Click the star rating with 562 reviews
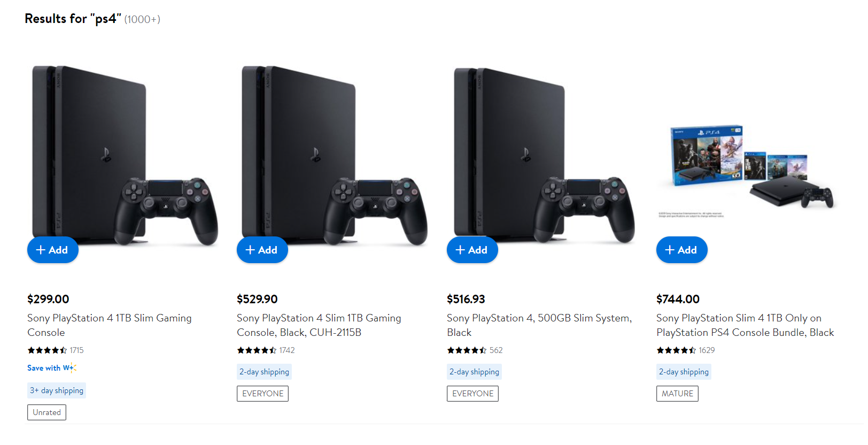The height and width of the screenshot is (445, 868). (467, 350)
